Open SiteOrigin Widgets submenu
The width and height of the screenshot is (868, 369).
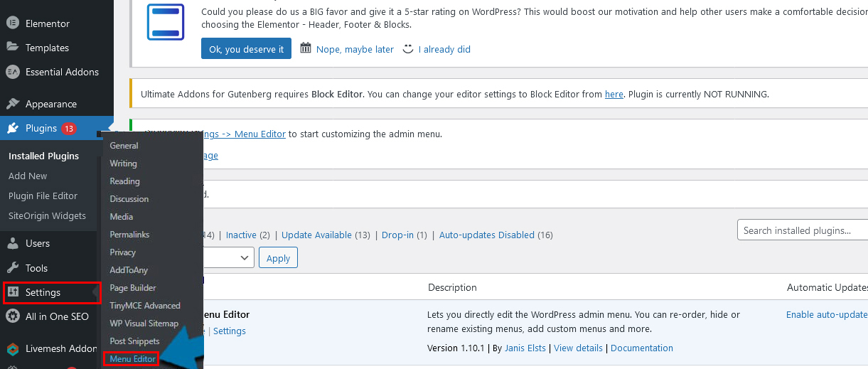pos(47,215)
